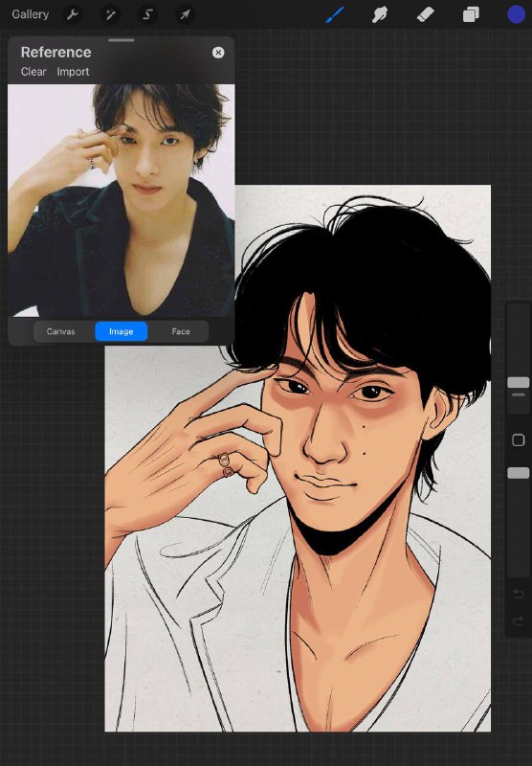Undo the last stroke using sidebar arrow
The width and height of the screenshot is (532, 766).
point(519,594)
